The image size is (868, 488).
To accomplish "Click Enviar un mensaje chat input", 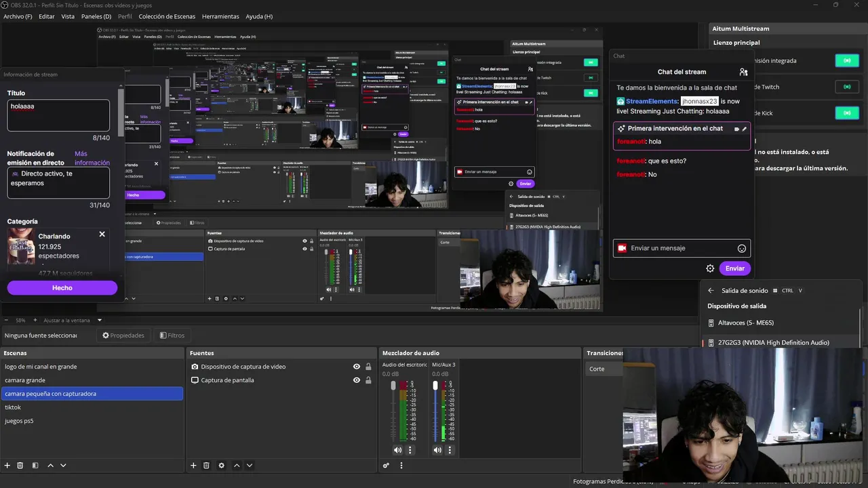I will 682,248.
